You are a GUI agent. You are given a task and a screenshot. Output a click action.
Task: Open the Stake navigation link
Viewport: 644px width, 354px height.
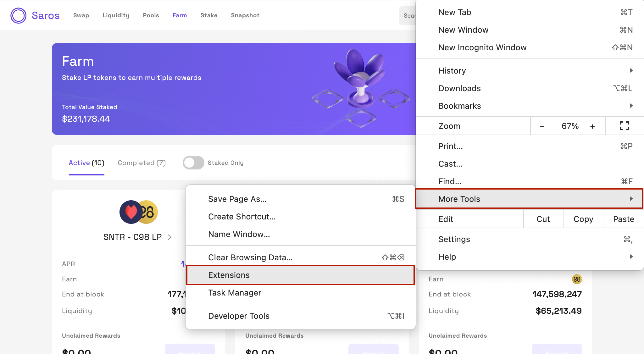209,15
